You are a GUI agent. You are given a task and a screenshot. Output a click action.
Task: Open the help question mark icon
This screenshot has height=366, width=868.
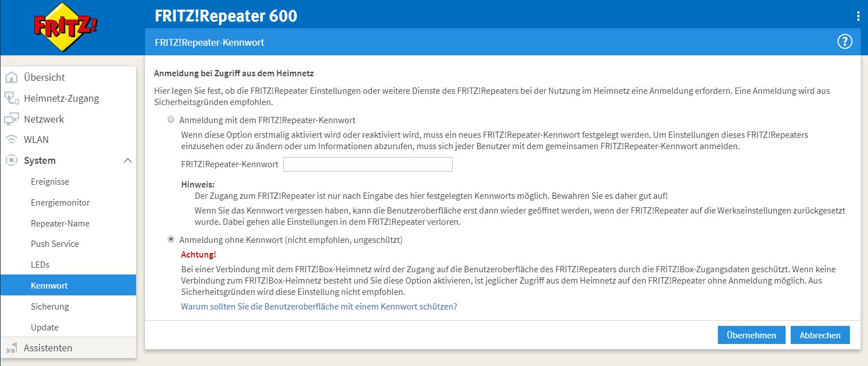[x=845, y=42]
